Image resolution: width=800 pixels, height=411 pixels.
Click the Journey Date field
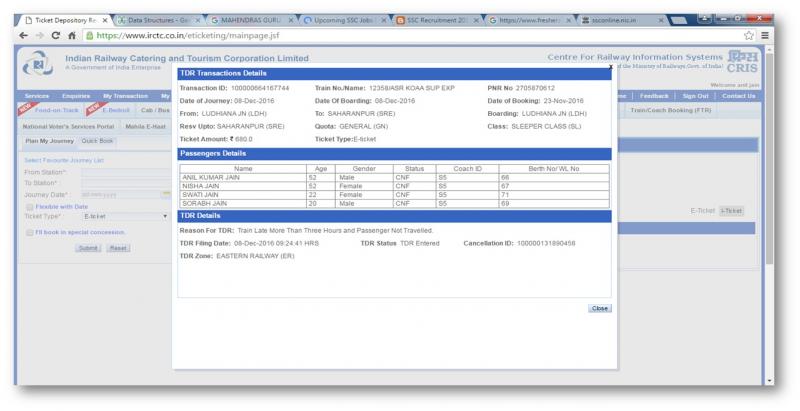click(x=121, y=194)
